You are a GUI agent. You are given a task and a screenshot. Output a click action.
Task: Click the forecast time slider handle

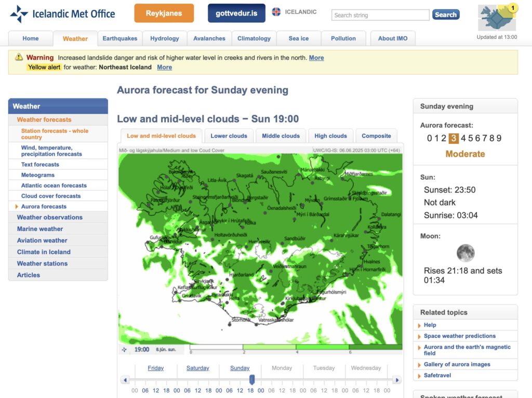(x=252, y=380)
